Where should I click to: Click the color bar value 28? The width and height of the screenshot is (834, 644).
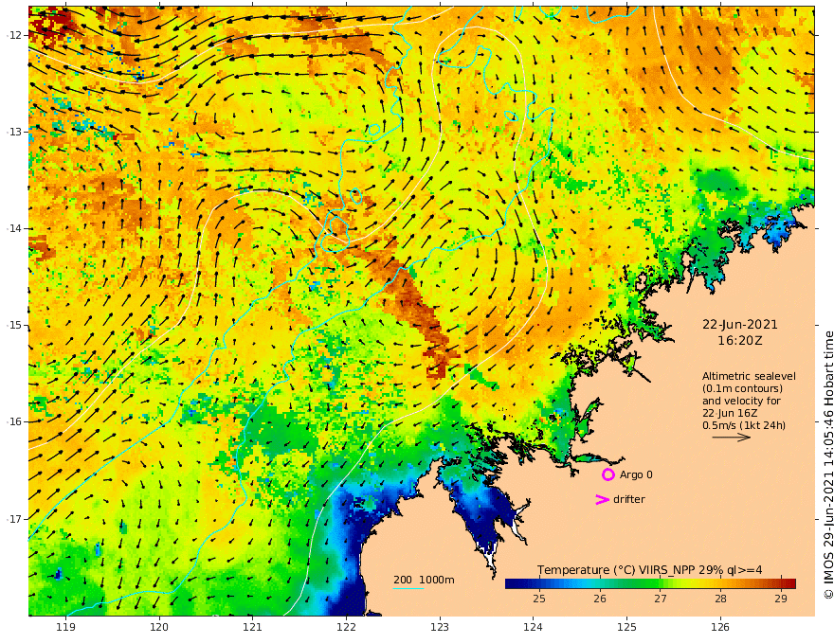(720, 599)
